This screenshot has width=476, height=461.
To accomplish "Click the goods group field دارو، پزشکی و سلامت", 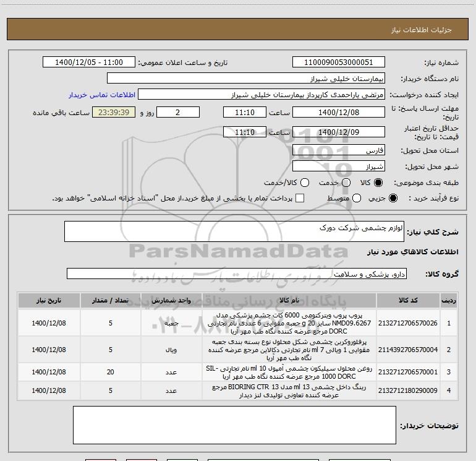I will point(237,274).
